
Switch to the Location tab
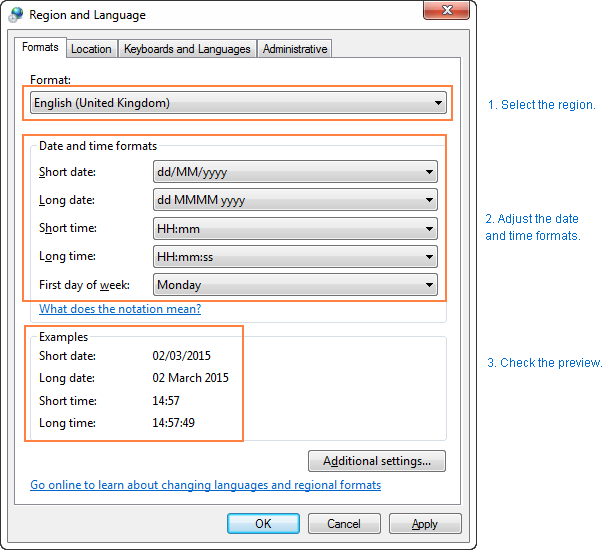pos(91,49)
